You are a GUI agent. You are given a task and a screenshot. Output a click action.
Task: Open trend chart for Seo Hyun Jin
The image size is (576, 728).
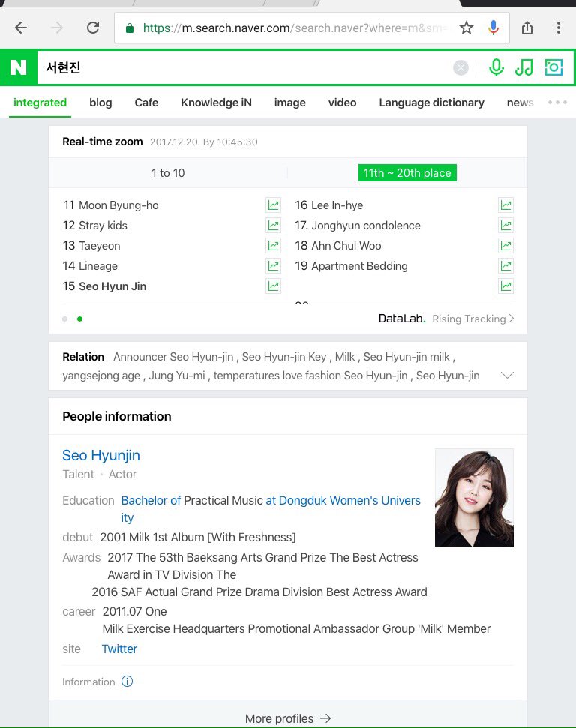273,286
